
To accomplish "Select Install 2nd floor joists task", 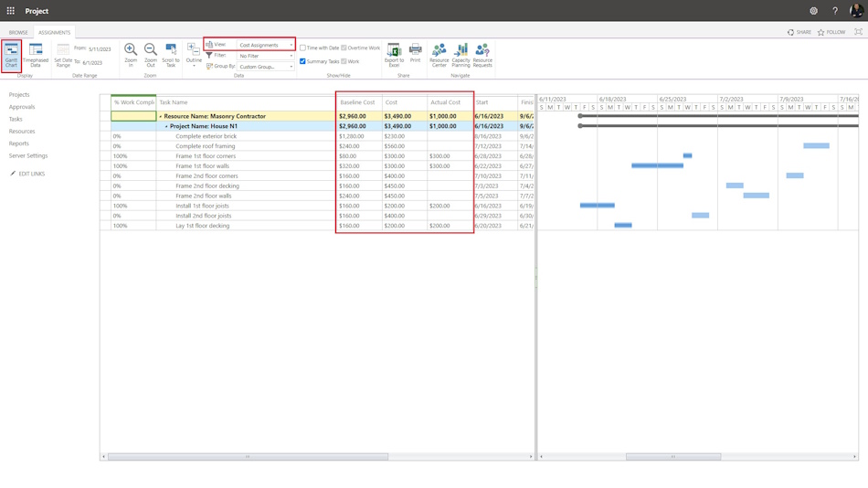I will (x=203, y=216).
